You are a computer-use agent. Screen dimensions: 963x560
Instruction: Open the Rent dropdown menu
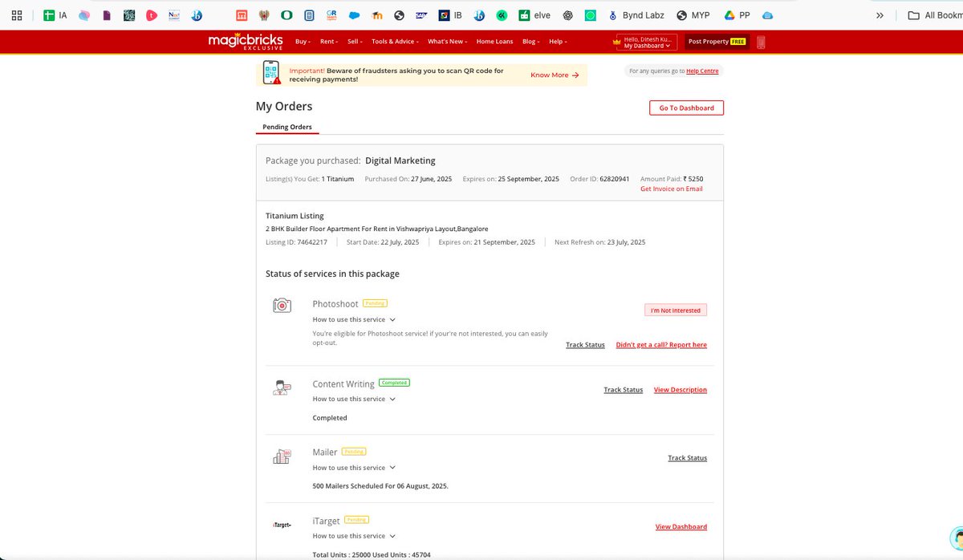[x=329, y=42]
